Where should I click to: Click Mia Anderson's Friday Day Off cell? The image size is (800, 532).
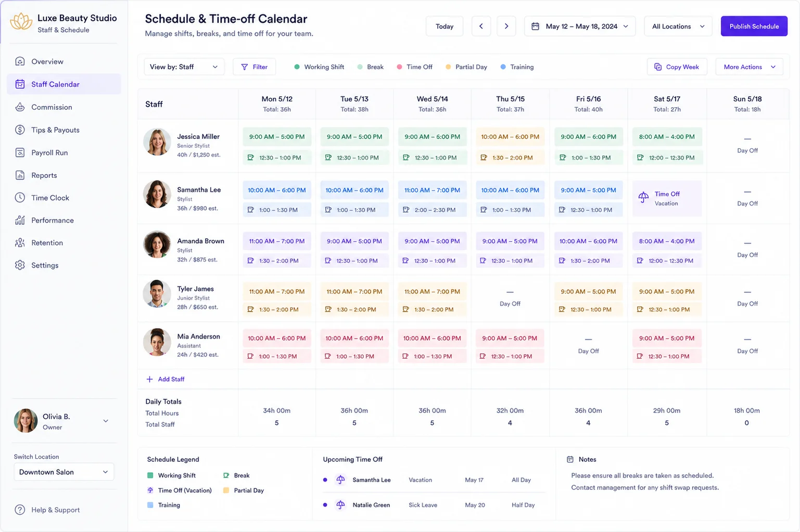(x=588, y=345)
